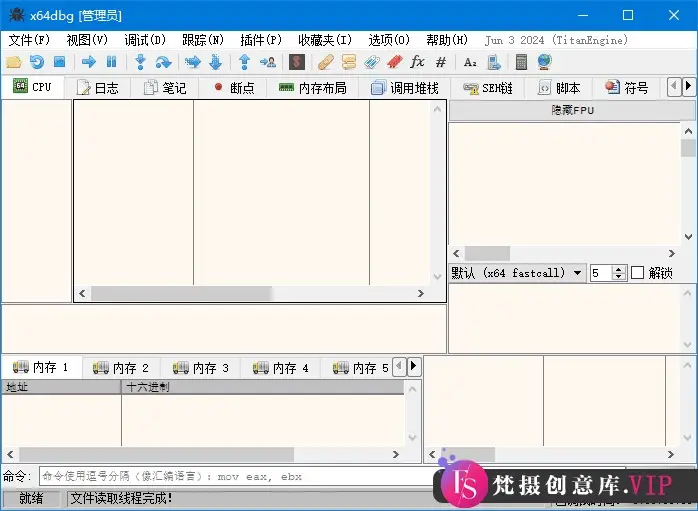This screenshot has width=698, height=511.
Task: Click registers panel horizontal scrollbar thumb
Action: point(487,253)
